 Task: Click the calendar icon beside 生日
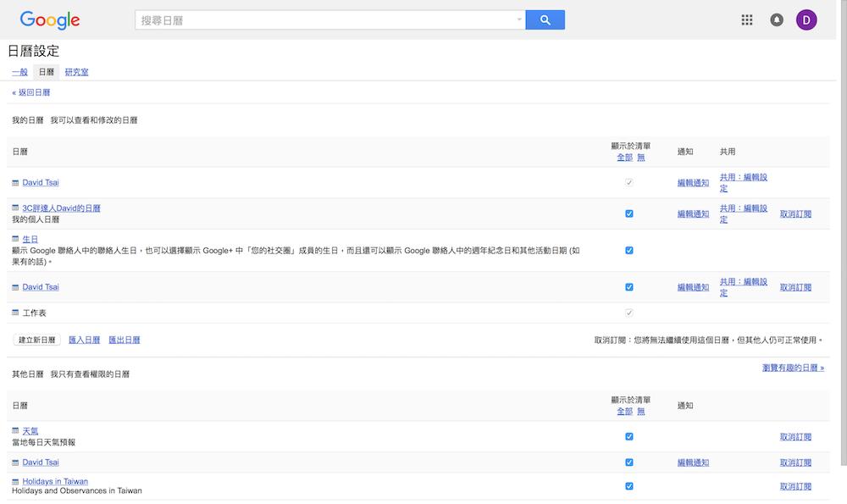pos(14,239)
